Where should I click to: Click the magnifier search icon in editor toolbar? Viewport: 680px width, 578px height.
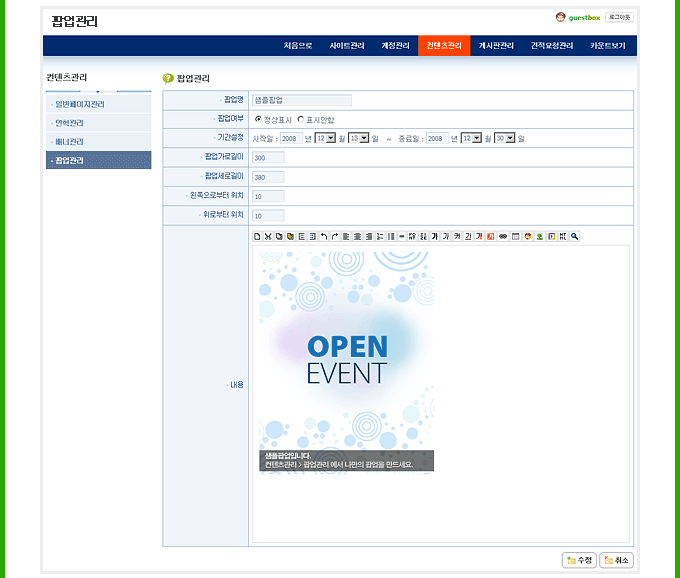click(575, 236)
